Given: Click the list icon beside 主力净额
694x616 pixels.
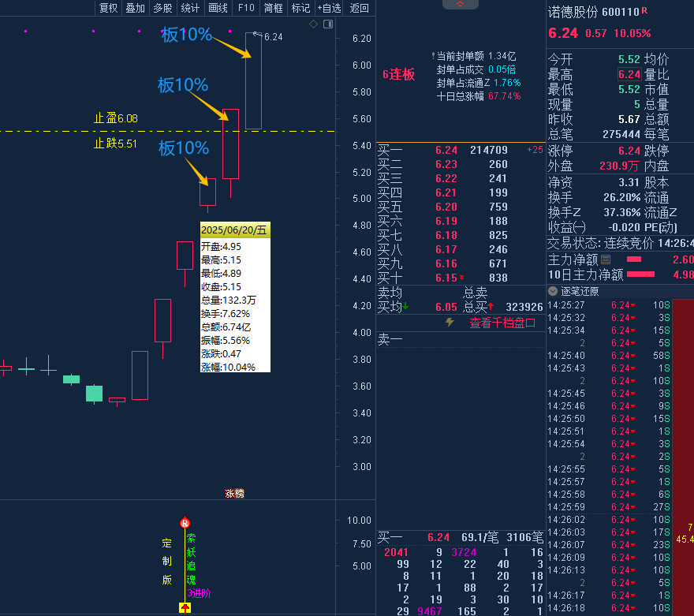Looking at the screenshot, I should tap(606, 259).
